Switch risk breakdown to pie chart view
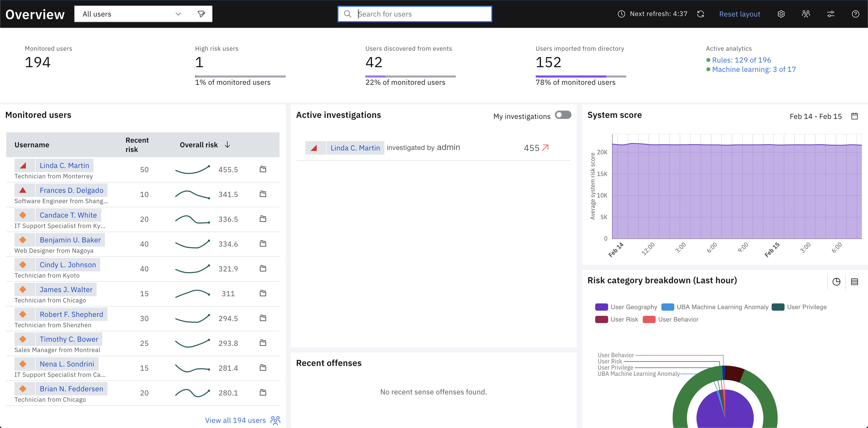 click(x=836, y=281)
